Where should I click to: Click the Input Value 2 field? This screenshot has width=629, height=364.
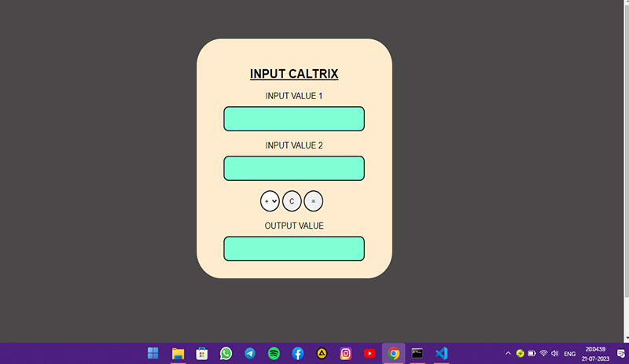pyautogui.click(x=294, y=168)
